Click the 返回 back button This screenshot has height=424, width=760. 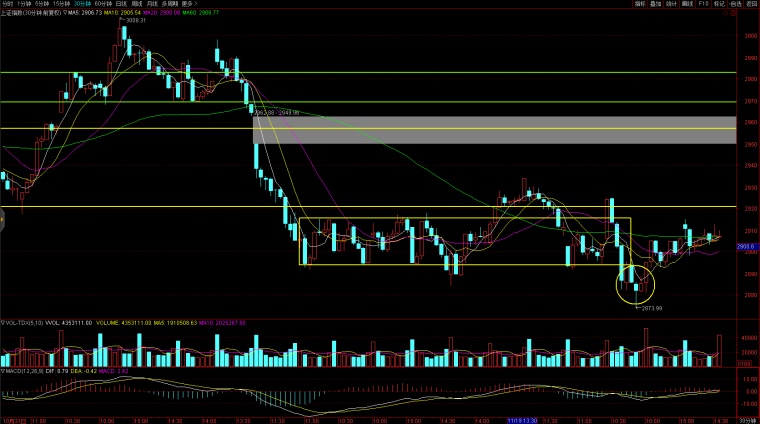click(x=751, y=4)
